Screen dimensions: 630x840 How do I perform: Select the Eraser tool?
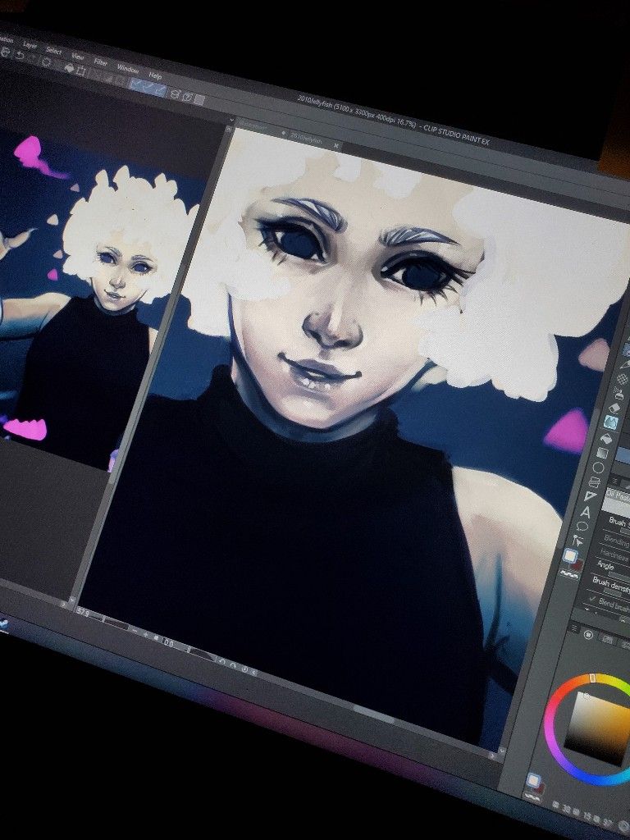click(x=614, y=408)
